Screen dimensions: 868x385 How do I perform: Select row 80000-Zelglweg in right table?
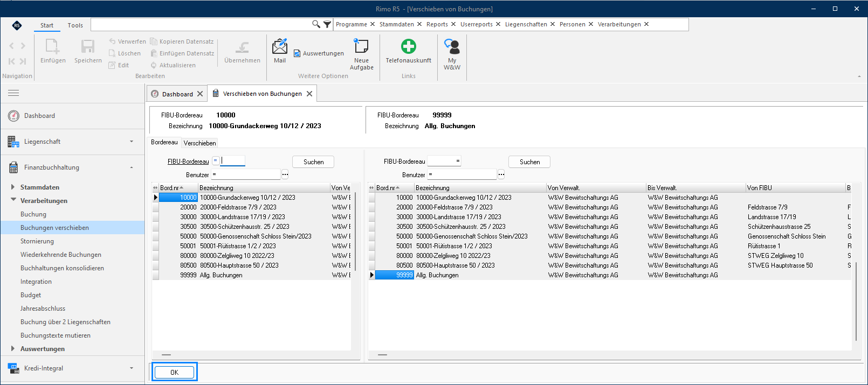(x=611, y=256)
